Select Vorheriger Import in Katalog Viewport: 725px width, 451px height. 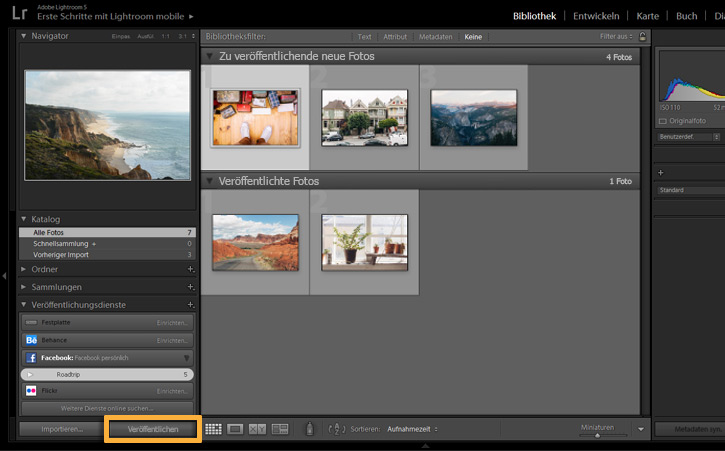[x=107, y=254]
